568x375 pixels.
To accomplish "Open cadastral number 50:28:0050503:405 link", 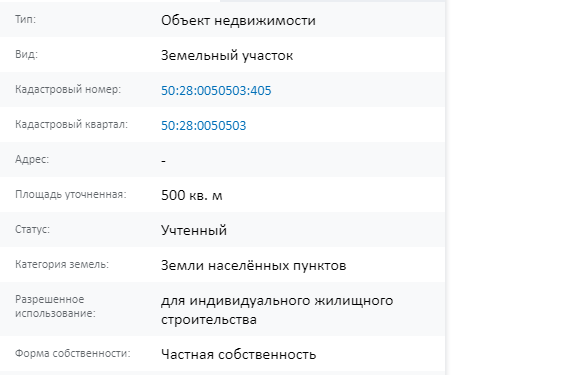I will click(216, 91).
